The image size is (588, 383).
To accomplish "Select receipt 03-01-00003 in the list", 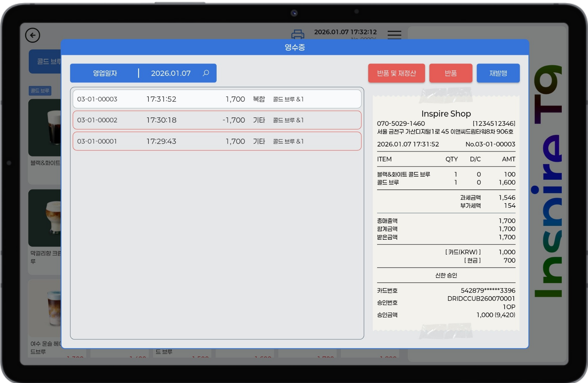I will (217, 99).
